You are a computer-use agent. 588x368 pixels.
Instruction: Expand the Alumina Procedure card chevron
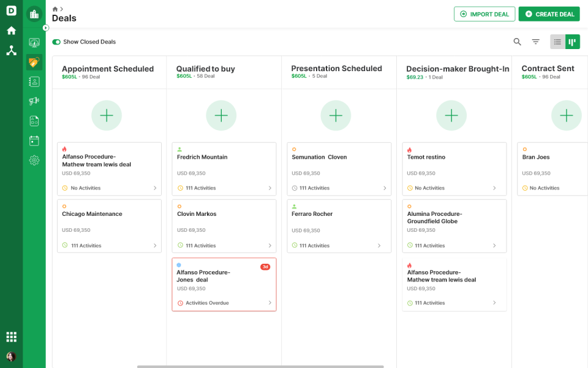click(494, 245)
